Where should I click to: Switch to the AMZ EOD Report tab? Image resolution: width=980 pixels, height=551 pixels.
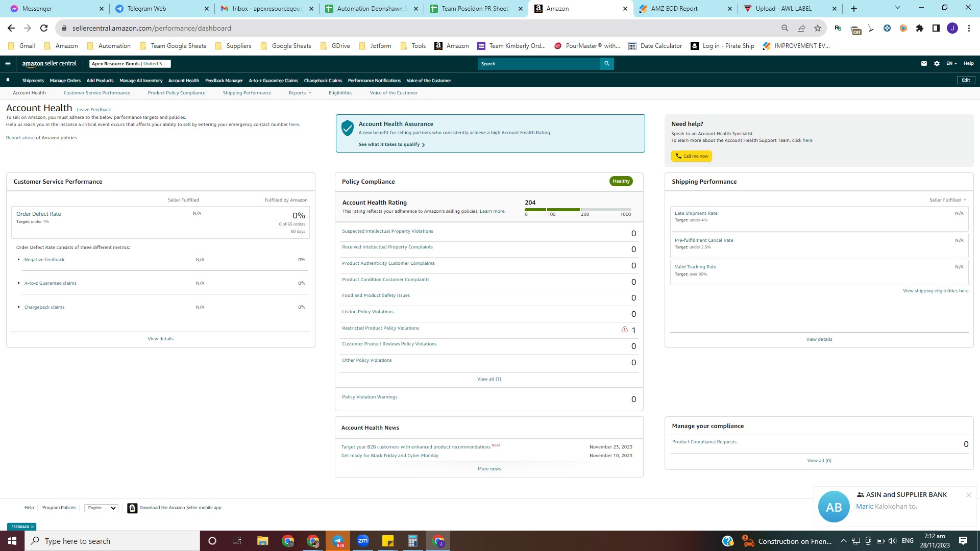685,9
